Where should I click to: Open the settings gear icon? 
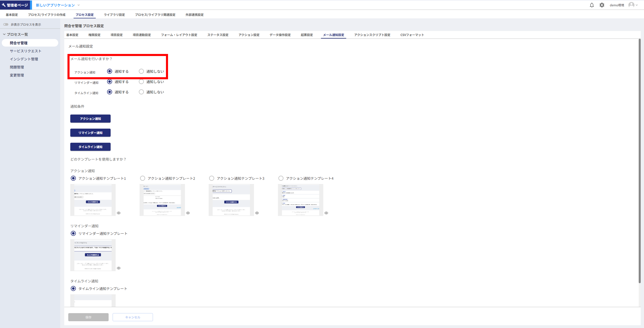pyautogui.click(x=602, y=5)
